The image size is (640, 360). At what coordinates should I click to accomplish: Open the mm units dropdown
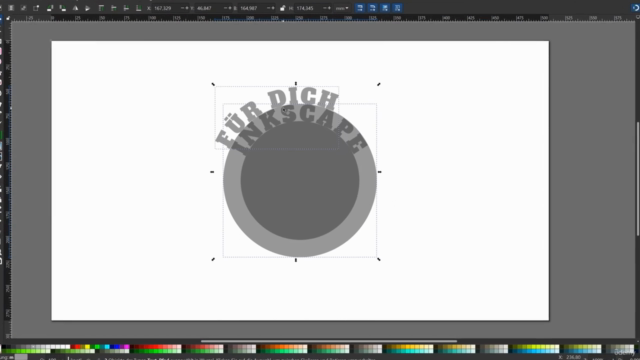tap(342, 8)
